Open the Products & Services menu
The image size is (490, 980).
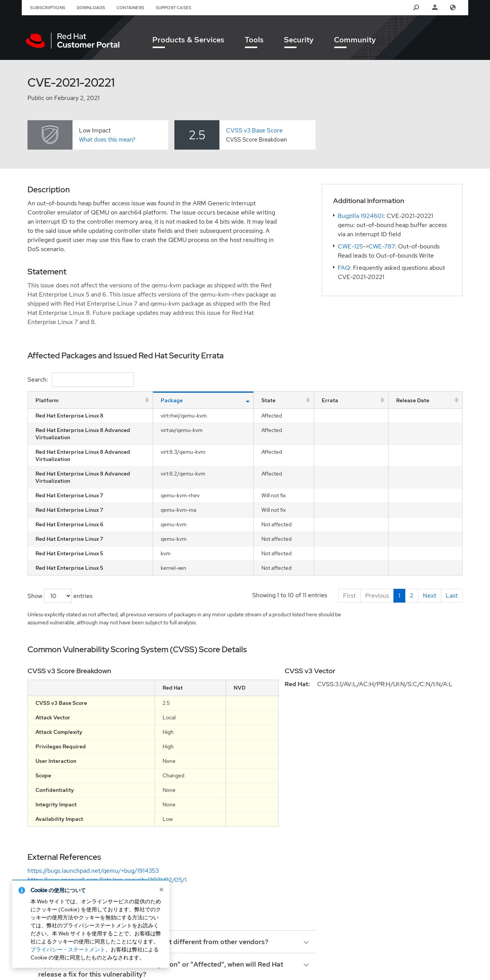tap(188, 40)
